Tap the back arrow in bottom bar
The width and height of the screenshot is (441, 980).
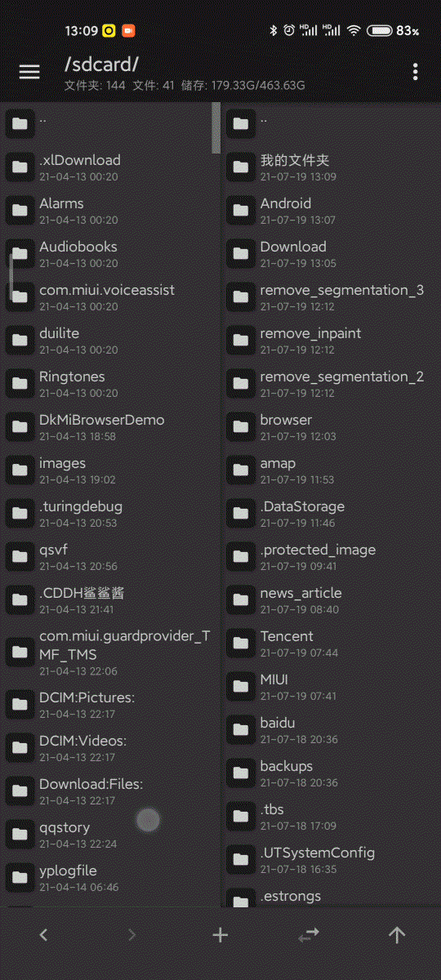tap(44, 935)
